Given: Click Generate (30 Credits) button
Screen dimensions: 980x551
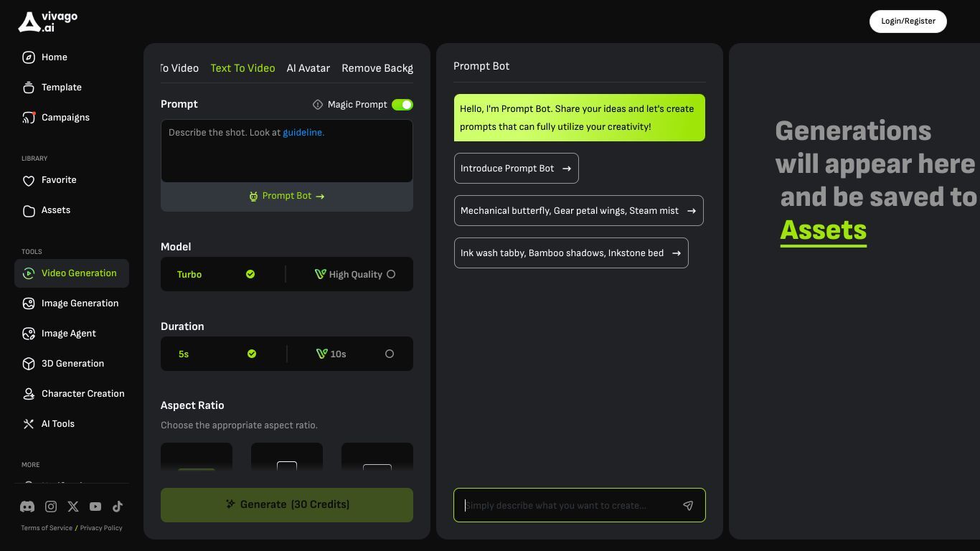Looking at the screenshot, I should pyautogui.click(x=287, y=505).
